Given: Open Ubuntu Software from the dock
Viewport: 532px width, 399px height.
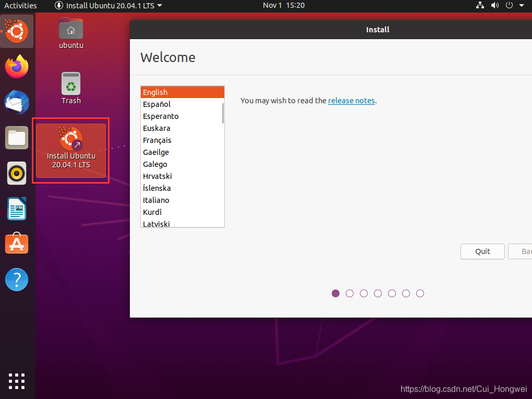Looking at the screenshot, I should (x=17, y=244).
